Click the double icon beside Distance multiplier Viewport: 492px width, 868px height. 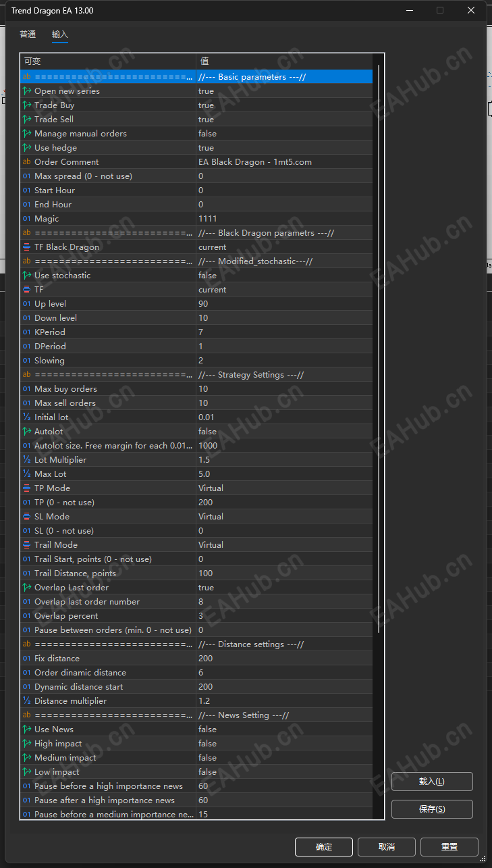point(27,701)
